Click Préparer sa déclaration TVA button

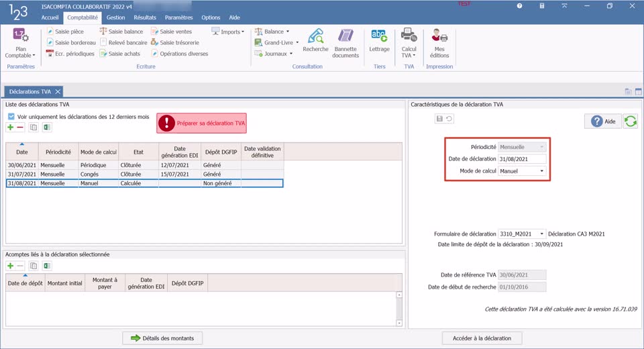(x=202, y=123)
